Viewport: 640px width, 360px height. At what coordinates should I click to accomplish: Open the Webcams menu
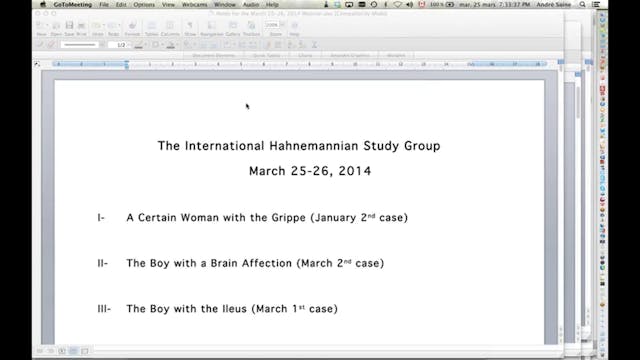click(194, 4)
